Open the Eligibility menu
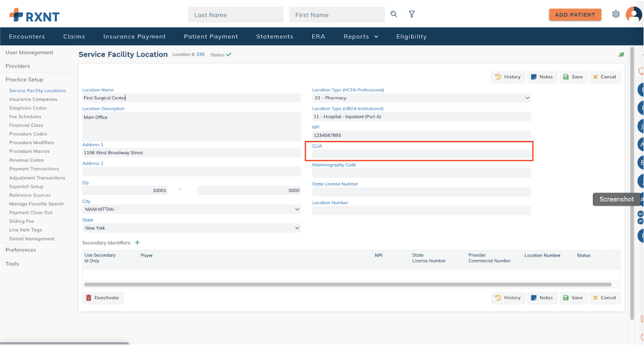644x345 pixels. point(412,37)
